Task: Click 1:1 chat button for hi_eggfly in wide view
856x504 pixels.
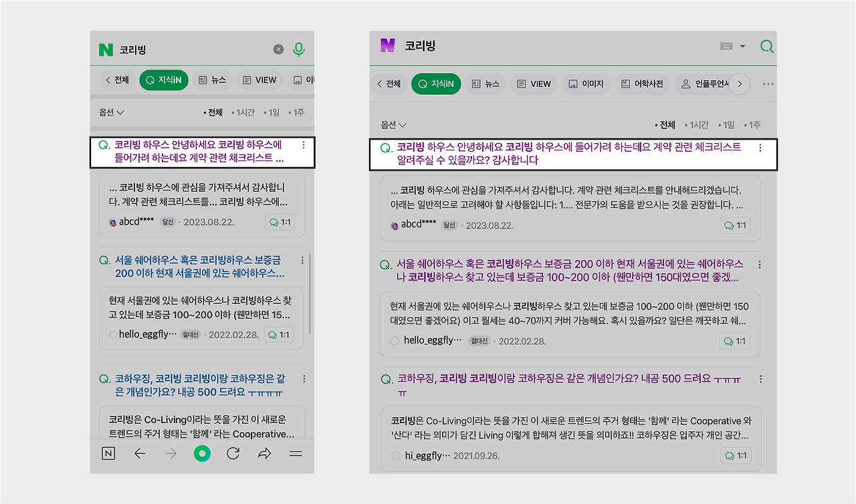Action: (735, 456)
